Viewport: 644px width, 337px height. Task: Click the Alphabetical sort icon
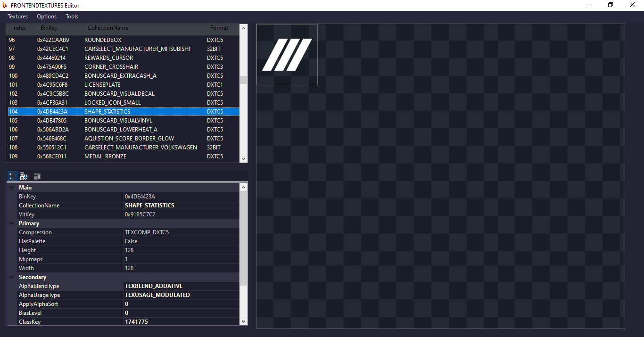pyautogui.click(x=24, y=176)
